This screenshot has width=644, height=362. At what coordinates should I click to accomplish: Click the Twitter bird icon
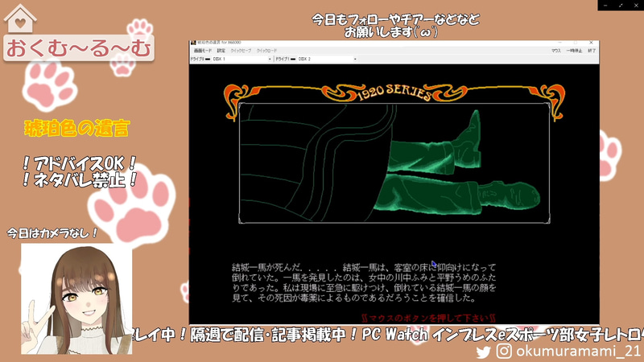click(x=484, y=352)
